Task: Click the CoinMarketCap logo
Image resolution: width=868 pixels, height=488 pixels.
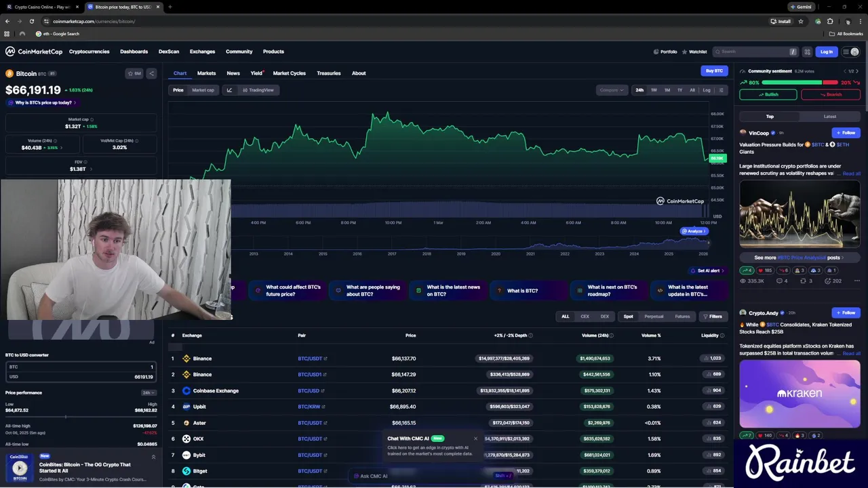Action: pos(34,52)
